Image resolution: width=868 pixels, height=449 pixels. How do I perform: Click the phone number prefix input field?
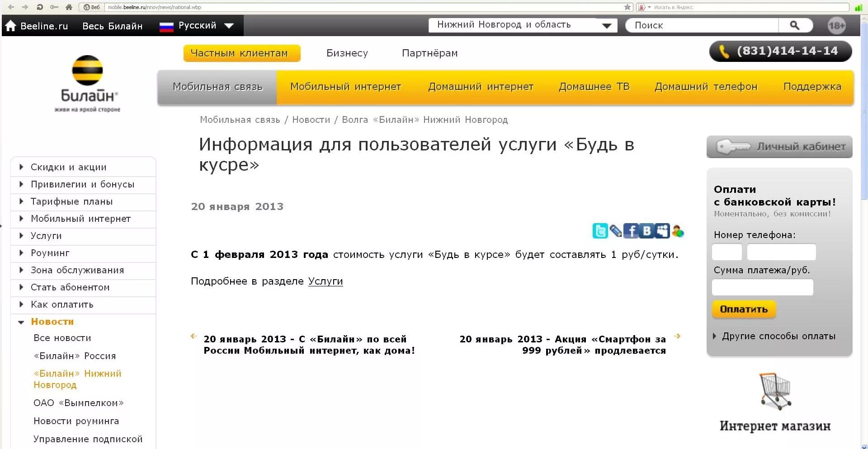727,252
